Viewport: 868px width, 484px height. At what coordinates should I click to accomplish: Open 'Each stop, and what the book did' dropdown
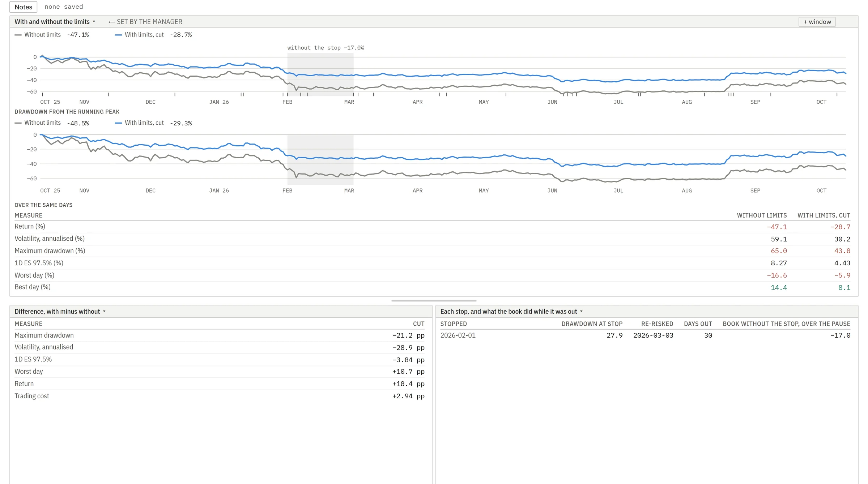[x=511, y=312]
